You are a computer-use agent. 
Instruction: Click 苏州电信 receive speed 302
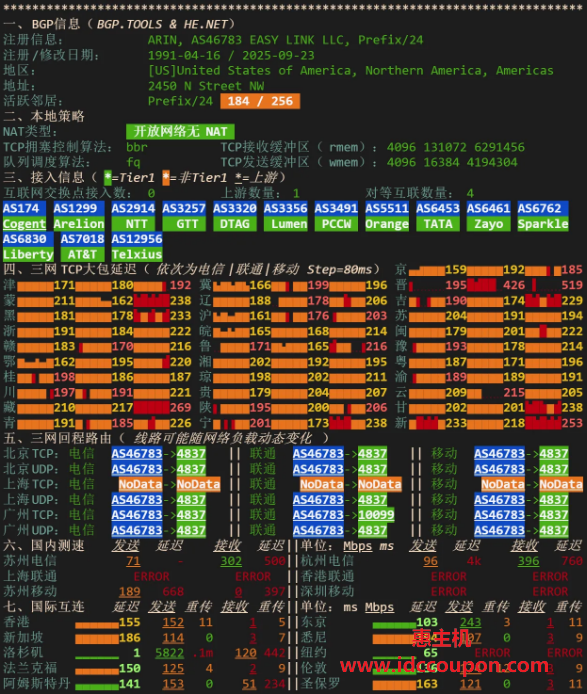click(x=231, y=561)
